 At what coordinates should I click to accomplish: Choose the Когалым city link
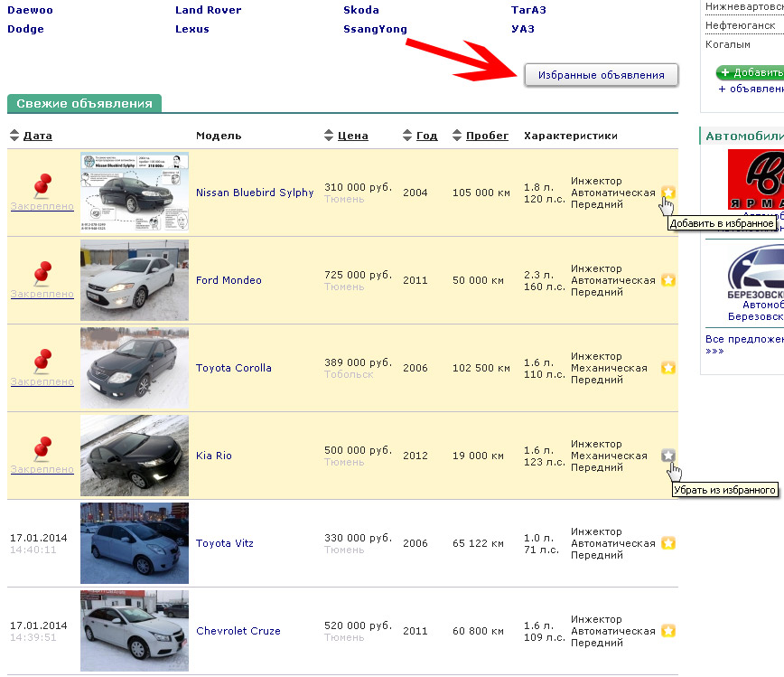tap(728, 44)
